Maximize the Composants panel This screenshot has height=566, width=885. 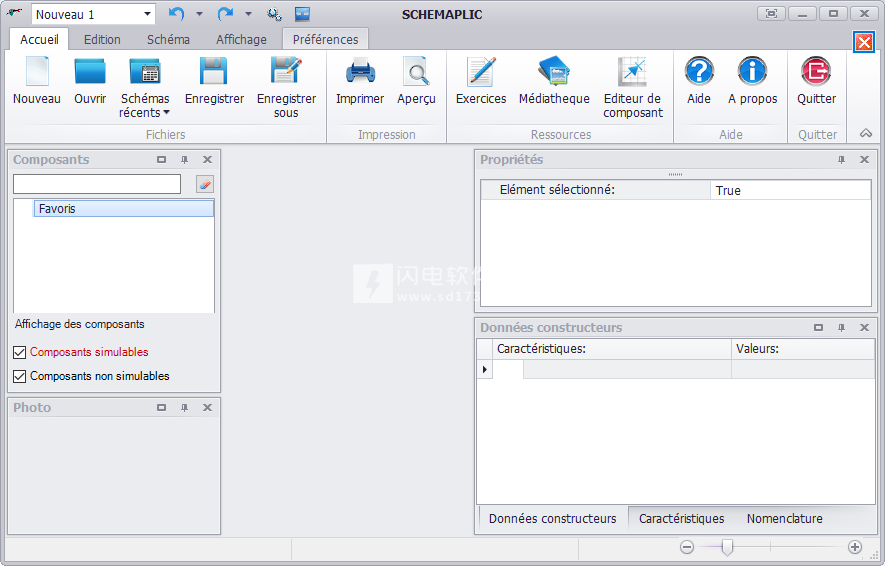click(161, 160)
